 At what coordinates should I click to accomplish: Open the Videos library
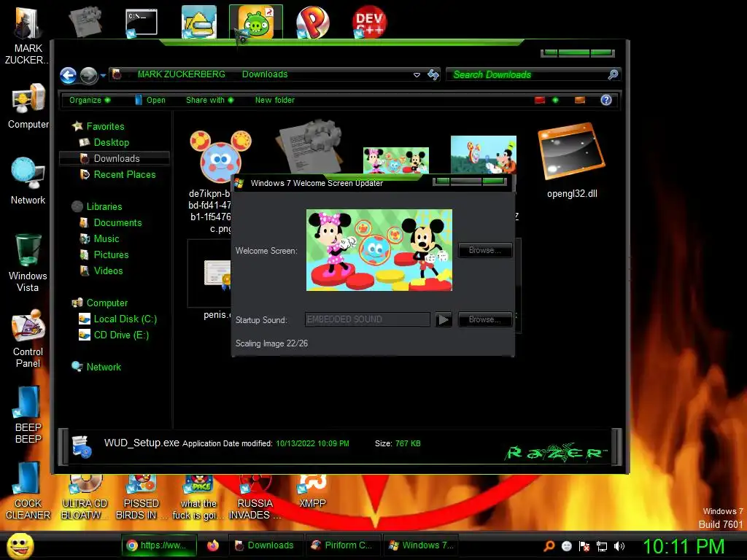[x=108, y=271]
